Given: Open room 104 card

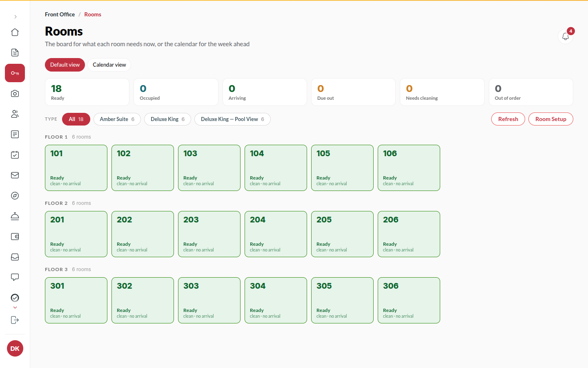Looking at the screenshot, I should pyautogui.click(x=276, y=168).
